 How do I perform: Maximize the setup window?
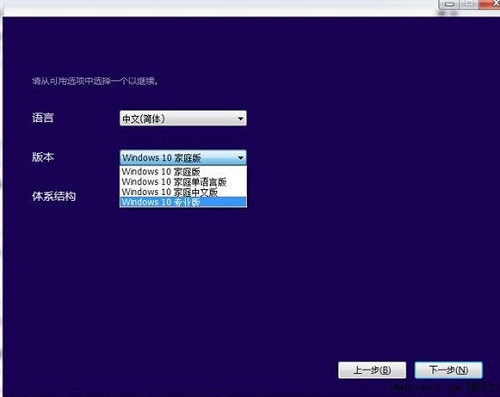469,4
